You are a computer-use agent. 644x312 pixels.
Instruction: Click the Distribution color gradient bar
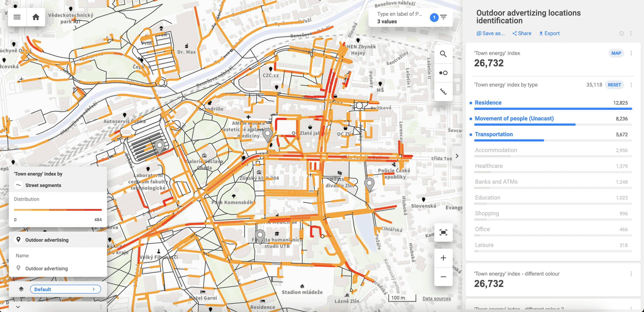(x=58, y=210)
